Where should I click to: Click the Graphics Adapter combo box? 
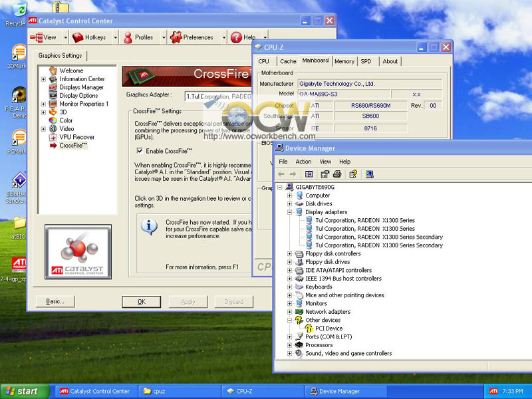coord(219,96)
